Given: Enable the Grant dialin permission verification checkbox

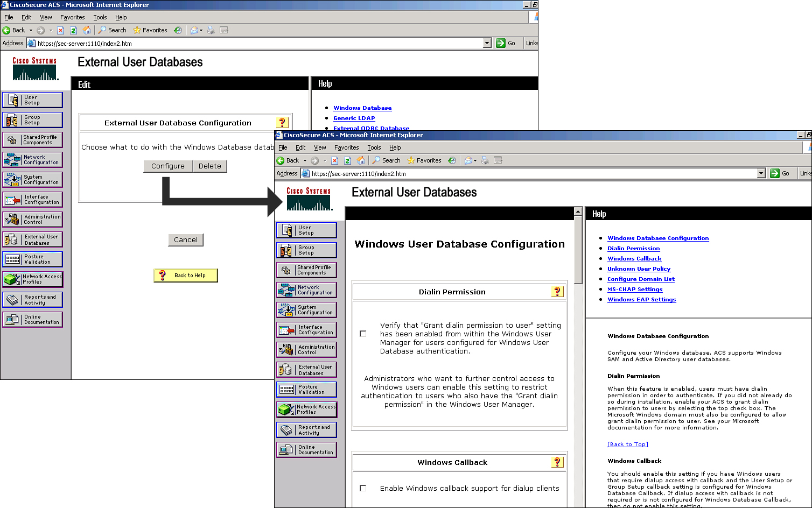Looking at the screenshot, I should pyautogui.click(x=363, y=334).
